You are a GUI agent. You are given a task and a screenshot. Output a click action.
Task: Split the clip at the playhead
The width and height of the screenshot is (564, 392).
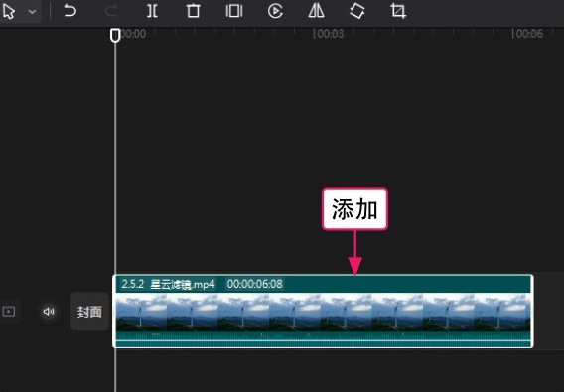pyautogui.click(x=152, y=11)
